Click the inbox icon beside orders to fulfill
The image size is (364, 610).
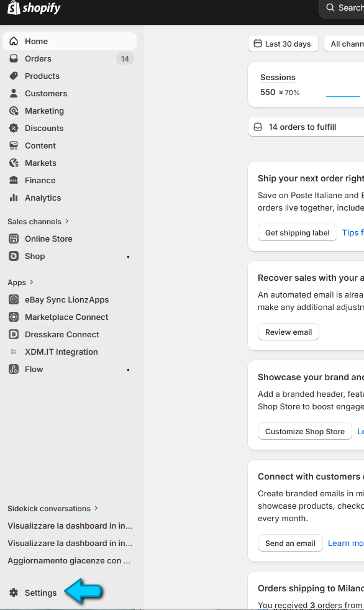(x=258, y=127)
